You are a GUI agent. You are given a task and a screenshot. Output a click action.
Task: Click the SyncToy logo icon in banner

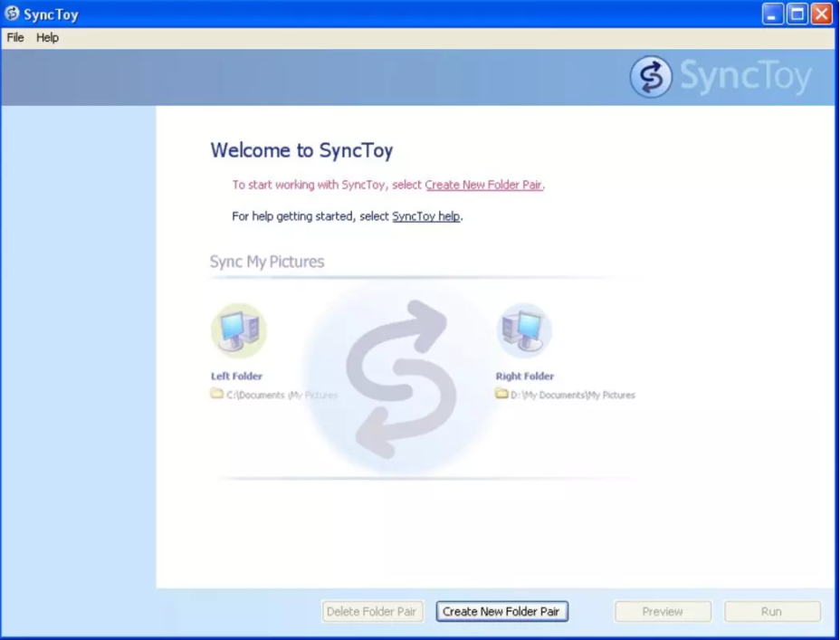tap(651, 77)
